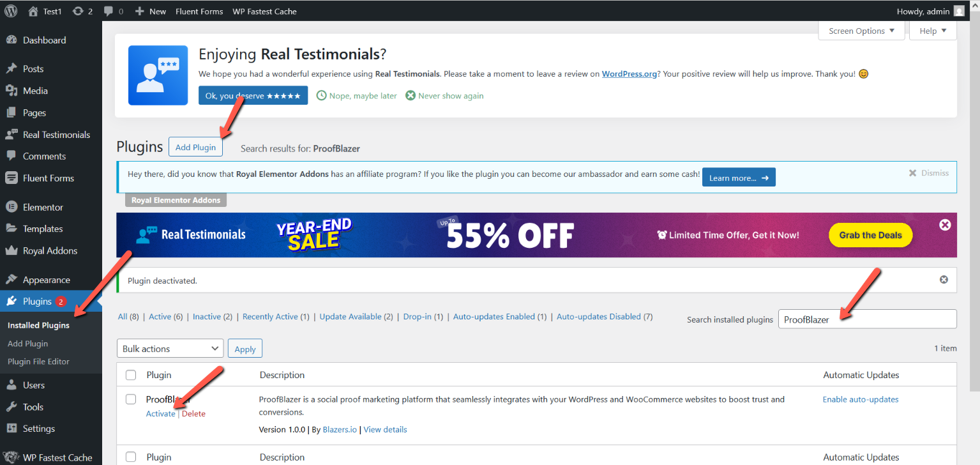980x465 pixels.
Task: Click the WordPress logo icon in admin bar
Action: pos(11,11)
